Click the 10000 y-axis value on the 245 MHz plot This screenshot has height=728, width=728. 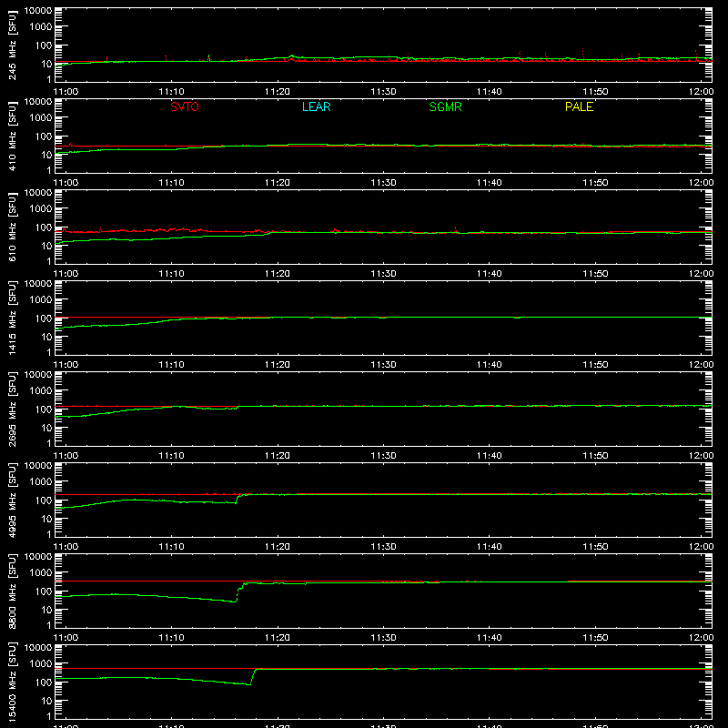pos(38,11)
